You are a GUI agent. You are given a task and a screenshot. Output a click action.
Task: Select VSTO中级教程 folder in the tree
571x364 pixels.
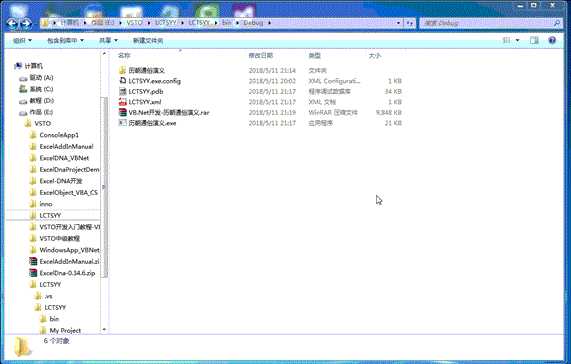point(59,238)
